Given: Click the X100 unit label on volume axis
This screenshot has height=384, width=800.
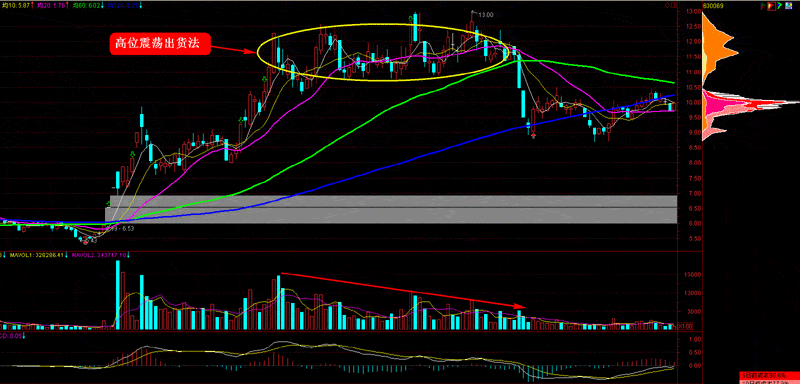Looking at the screenshot, I should pos(685,326).
